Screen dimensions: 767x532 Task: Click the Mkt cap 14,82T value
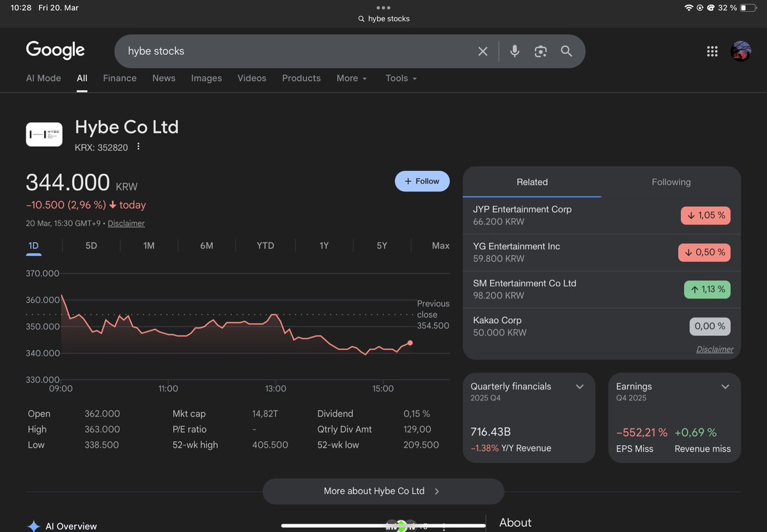(265, 414)
